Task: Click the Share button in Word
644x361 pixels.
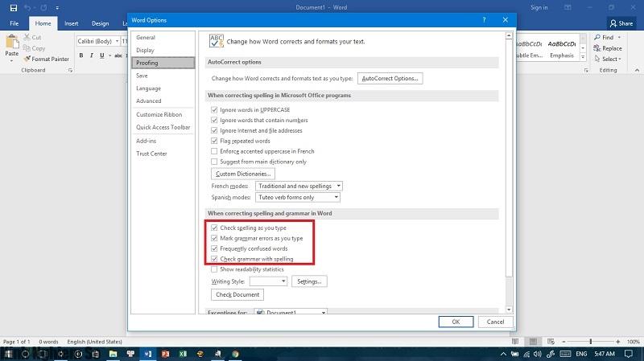Action: 621,23
